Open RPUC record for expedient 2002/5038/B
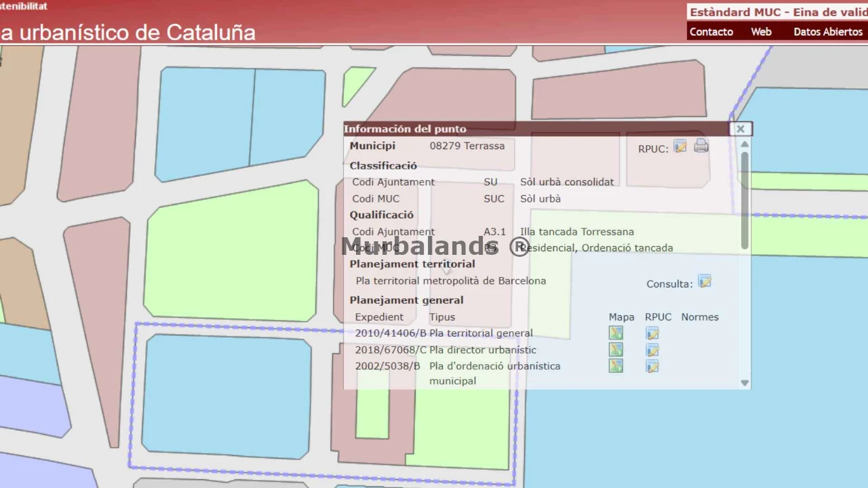This screenshot has height=488, width=868. point(652,367)
